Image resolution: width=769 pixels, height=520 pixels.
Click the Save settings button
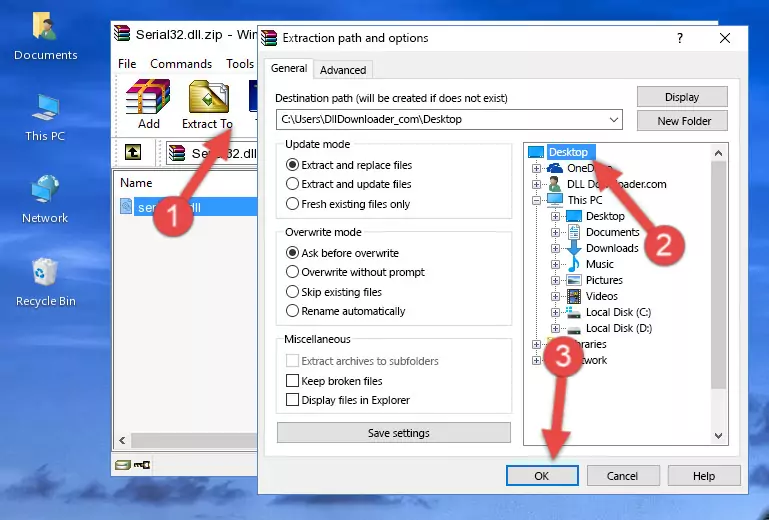[x=394, y=433]
